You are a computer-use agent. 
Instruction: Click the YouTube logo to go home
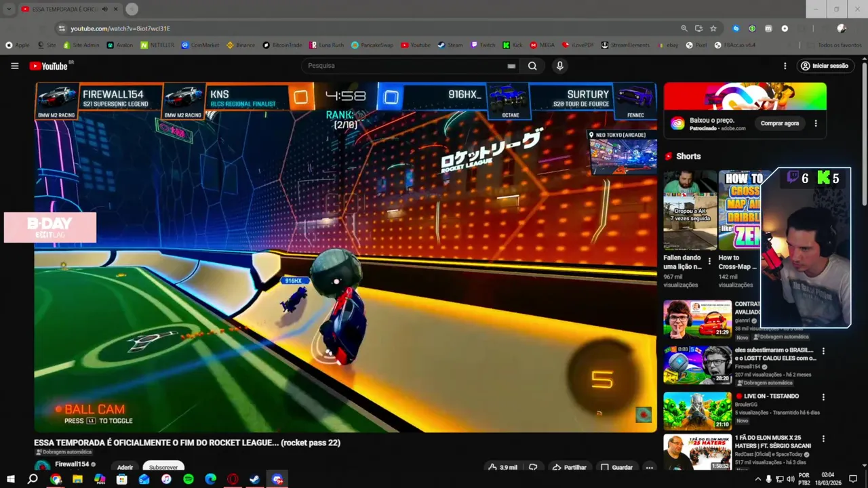tap(49, 66)
